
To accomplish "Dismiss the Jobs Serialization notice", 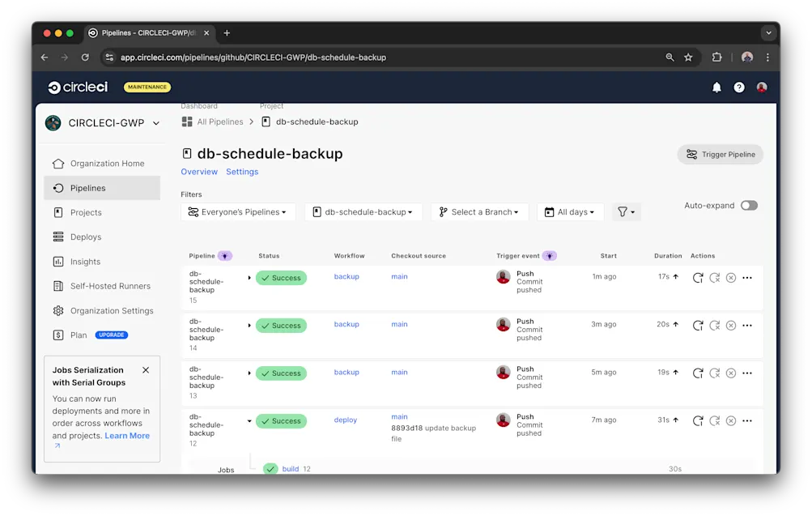I will click(x=145, y=369).
